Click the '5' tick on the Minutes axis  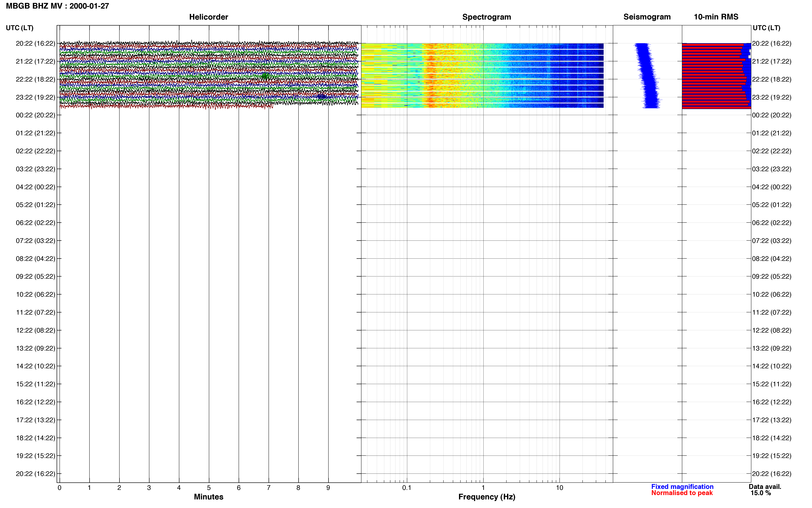[x=209, y=487]
